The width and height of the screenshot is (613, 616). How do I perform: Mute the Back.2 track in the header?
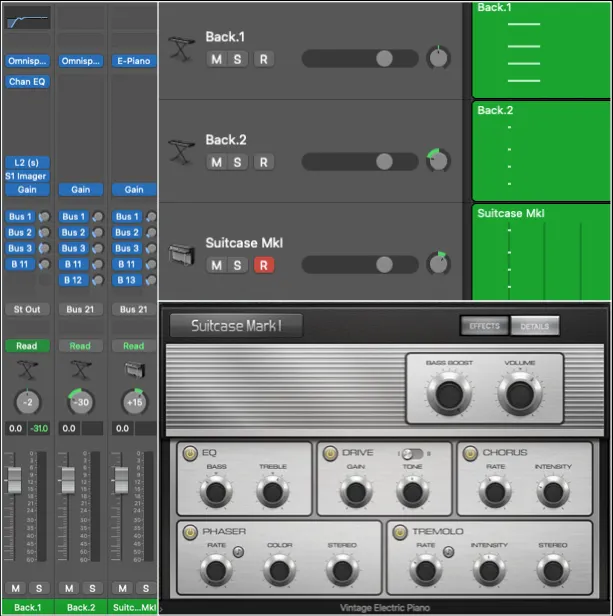click(216, 162)
